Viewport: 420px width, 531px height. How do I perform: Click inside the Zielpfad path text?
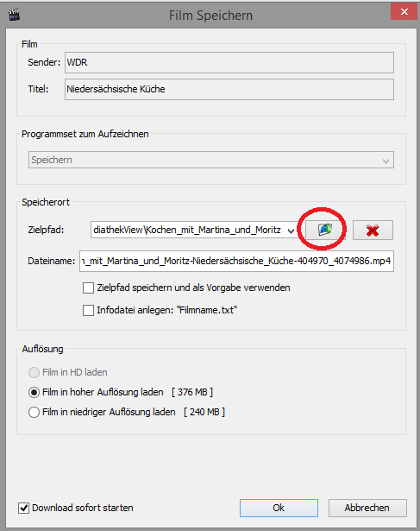pos(188,230)
